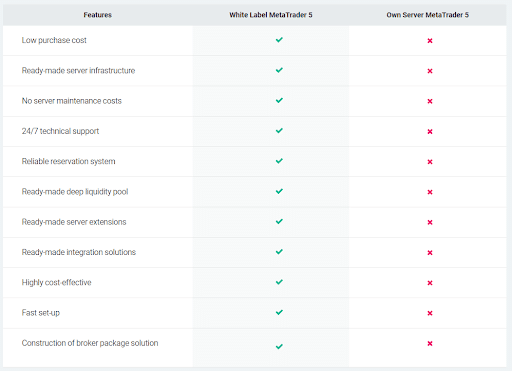The height and width of the screenshot is (371, 512).
Task: Click green checkmark for Fast set-up
Action: (x=279, y=312)
